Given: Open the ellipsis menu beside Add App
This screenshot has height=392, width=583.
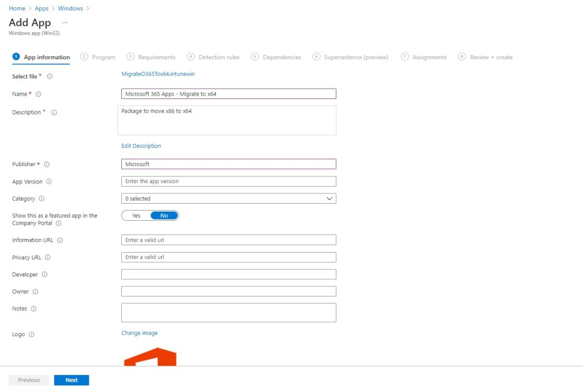Looking at the screenshot, I should coord(65,23).
